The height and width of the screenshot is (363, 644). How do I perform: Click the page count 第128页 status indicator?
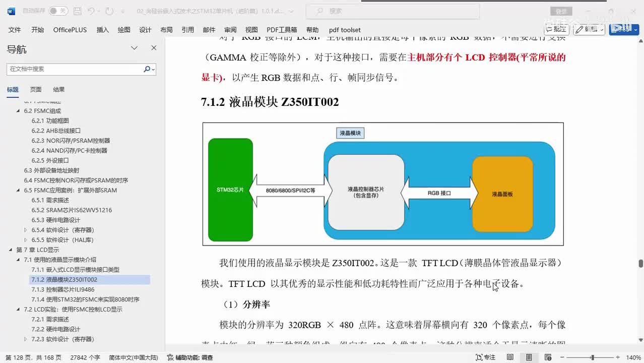pyautogui.click(x=33, y=357)
